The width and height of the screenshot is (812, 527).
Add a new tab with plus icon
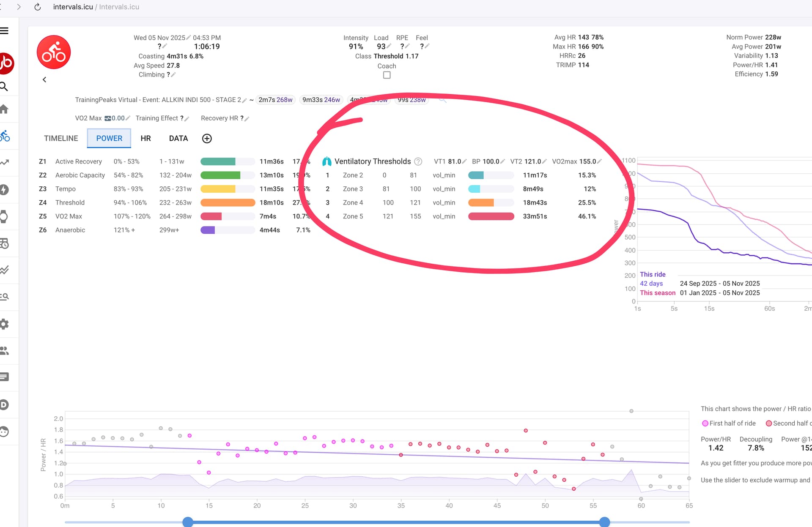coord(207,139)
